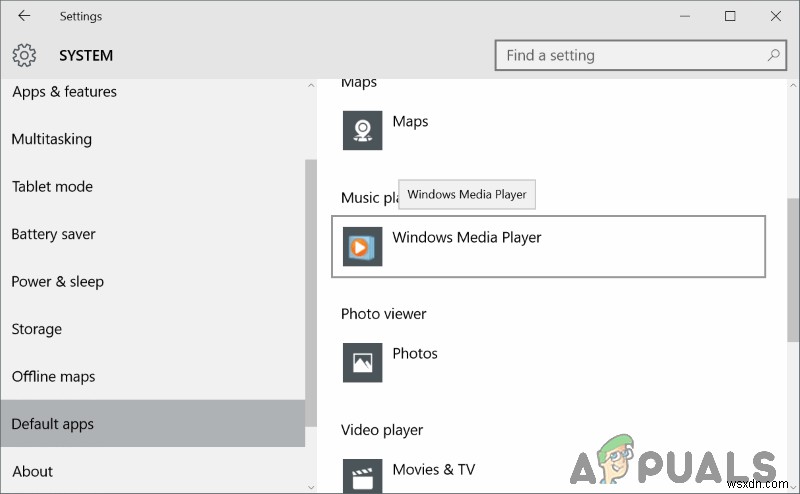
Task: Click the search magnifier icon
Action: [774, 55]
